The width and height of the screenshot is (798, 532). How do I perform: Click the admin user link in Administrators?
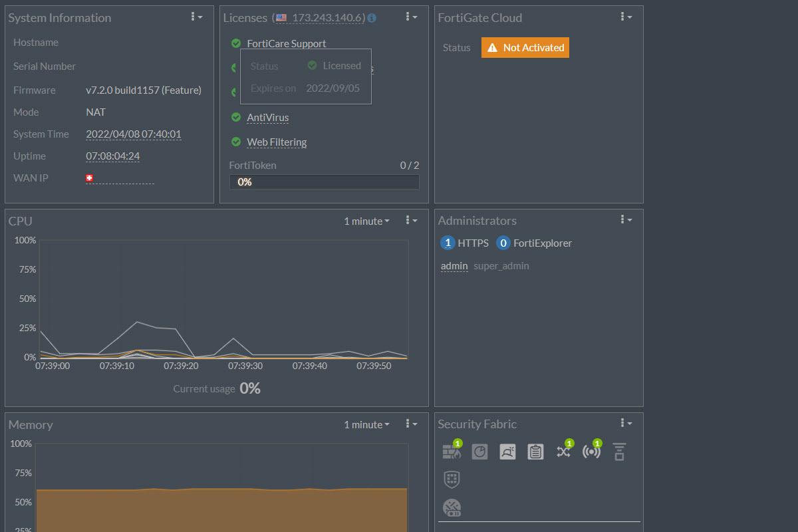(454, 266)
